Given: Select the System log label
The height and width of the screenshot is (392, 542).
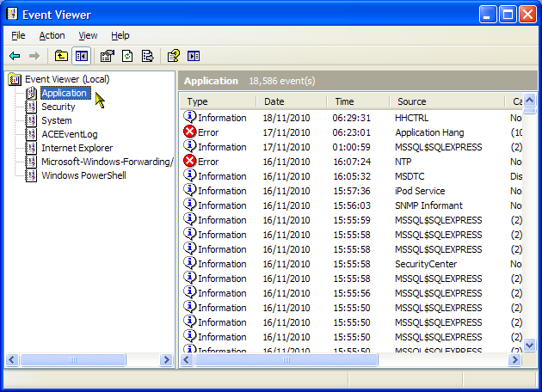Looking at the screenshot, I should 57,120.
